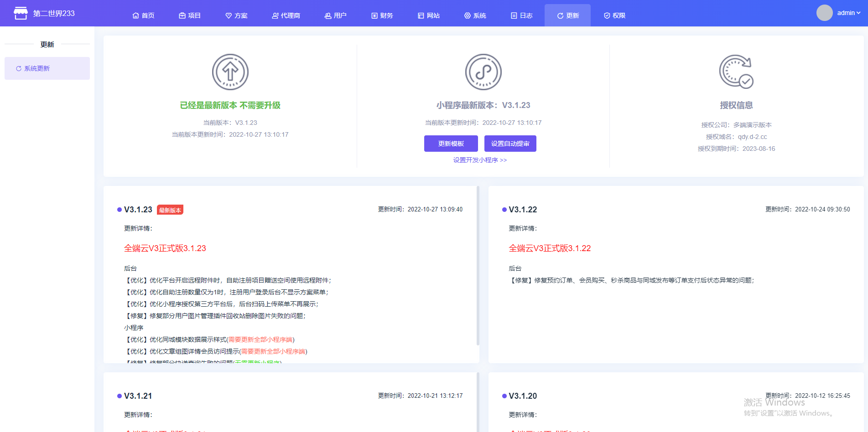Click the upgrade arrow circle icon
This screenshot has width=868, height=432.
(230, 72)
